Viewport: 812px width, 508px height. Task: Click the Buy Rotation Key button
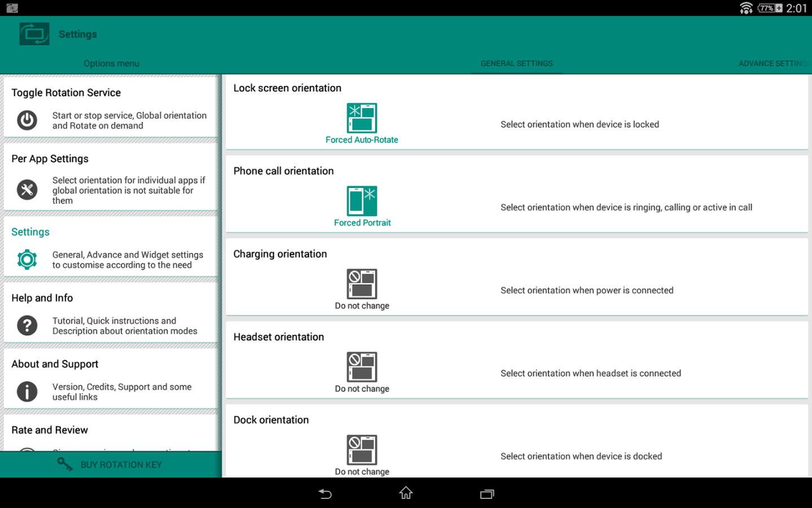click(111, 465)
